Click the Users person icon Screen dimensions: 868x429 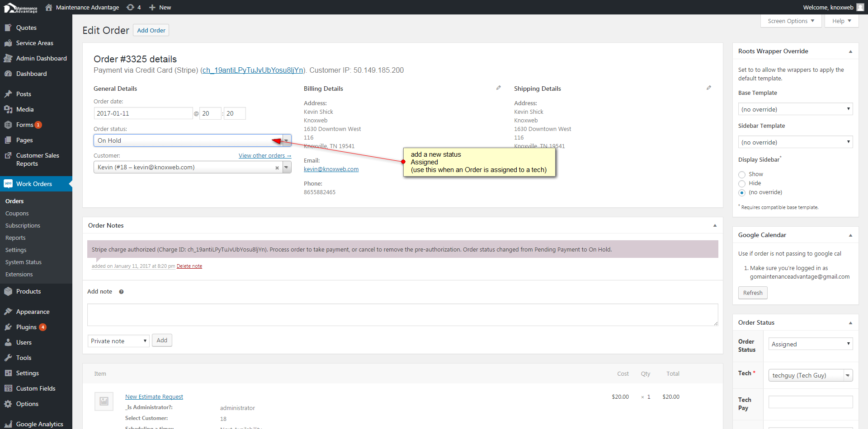8,342
